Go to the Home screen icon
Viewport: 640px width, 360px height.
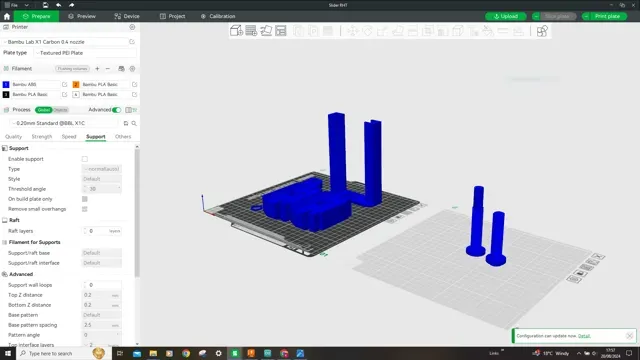coord(7,16)
